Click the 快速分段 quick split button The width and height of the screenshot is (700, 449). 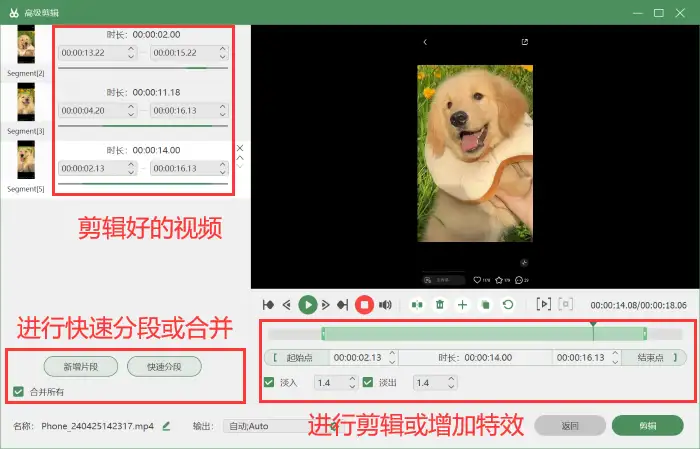coord(164,367)
